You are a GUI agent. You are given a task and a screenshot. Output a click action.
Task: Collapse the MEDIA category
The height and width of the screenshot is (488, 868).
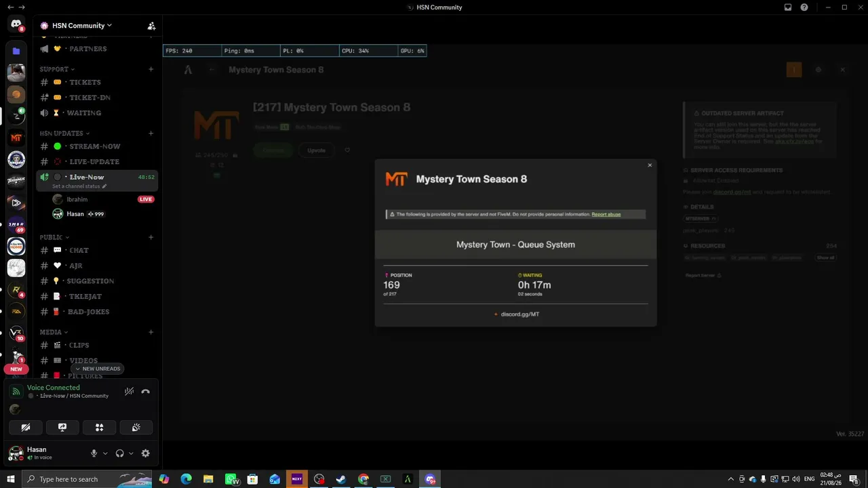[53, 332]
